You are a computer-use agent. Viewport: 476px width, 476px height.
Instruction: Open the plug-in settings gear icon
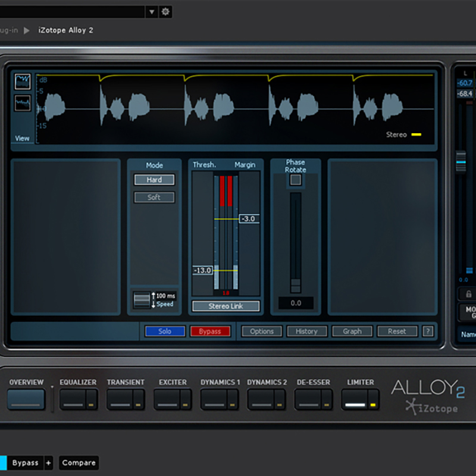point(165,12)
